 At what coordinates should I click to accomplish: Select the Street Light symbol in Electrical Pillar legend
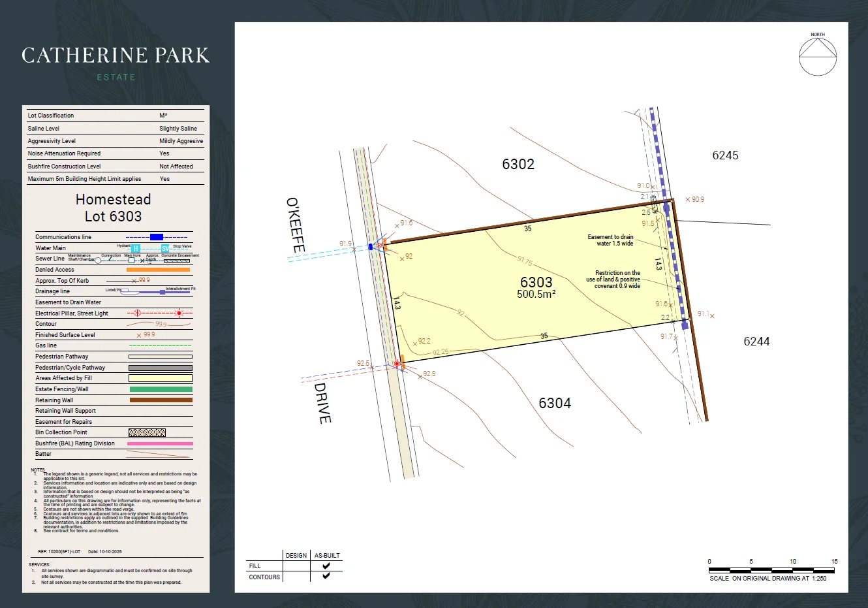click(179, 313)
